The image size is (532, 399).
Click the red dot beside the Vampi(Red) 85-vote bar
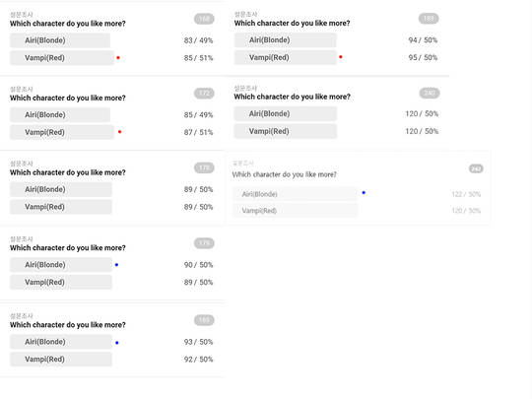tap(118, 58)
